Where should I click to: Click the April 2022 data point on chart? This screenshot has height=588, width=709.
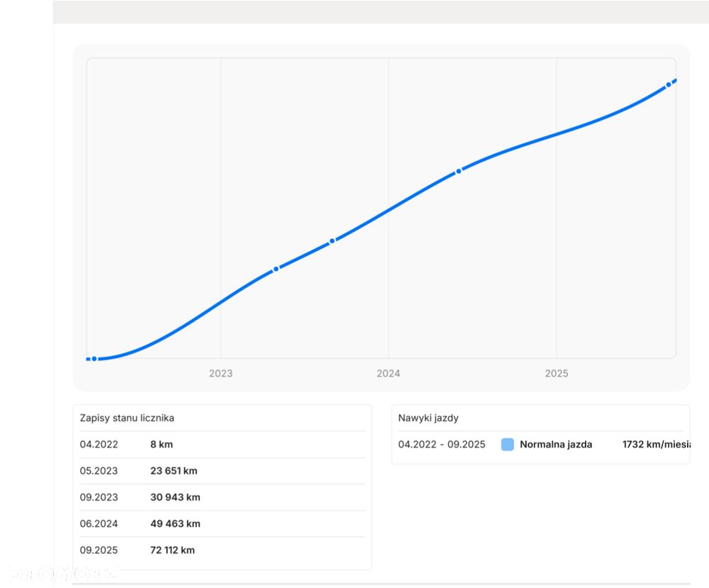point(94,359)
